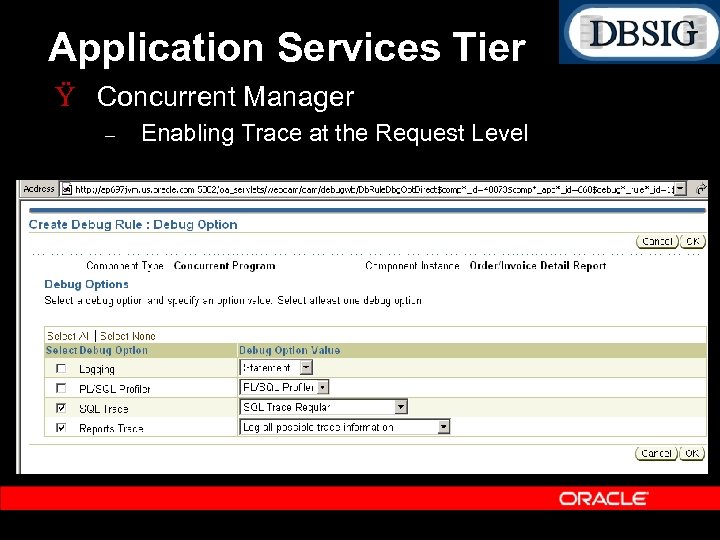Screen dimensions: 720x540
Task: Click the Order/Invoice Detail Report instance value
Action: click(x=538, y=266)
